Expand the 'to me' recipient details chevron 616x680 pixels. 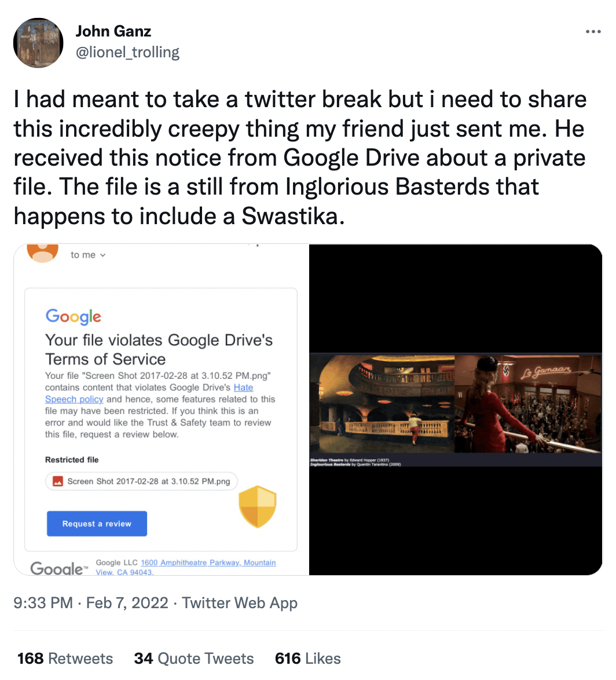coord(103,254)
